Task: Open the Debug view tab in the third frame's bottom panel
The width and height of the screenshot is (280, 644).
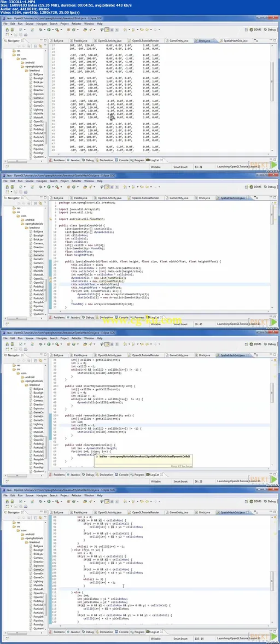Action: [x=88, y=475]
